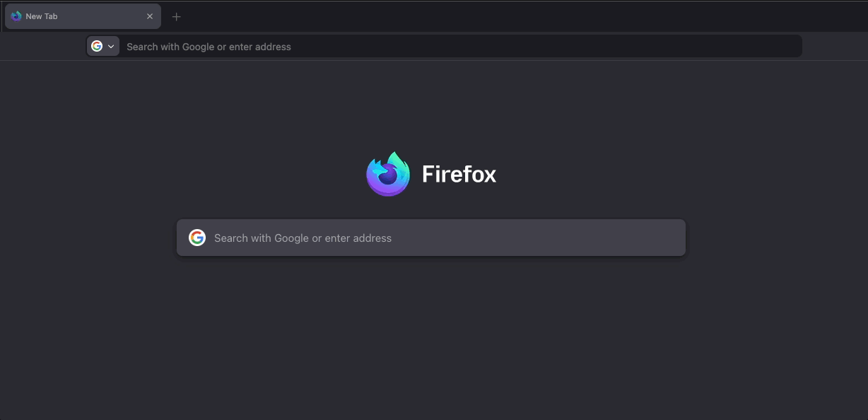
Task: Click the placeholder text in the address bar
Action: pyautogui.click(x=209, y=47)
